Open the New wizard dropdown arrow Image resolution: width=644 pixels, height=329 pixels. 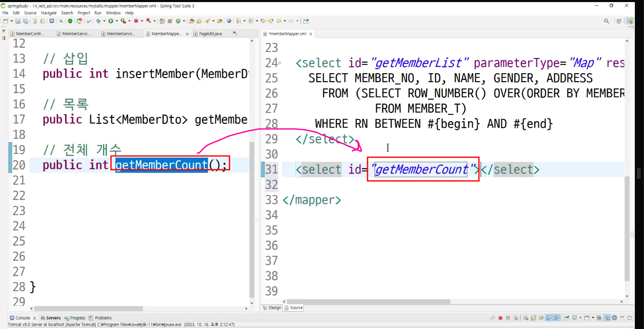click(11, 21)
